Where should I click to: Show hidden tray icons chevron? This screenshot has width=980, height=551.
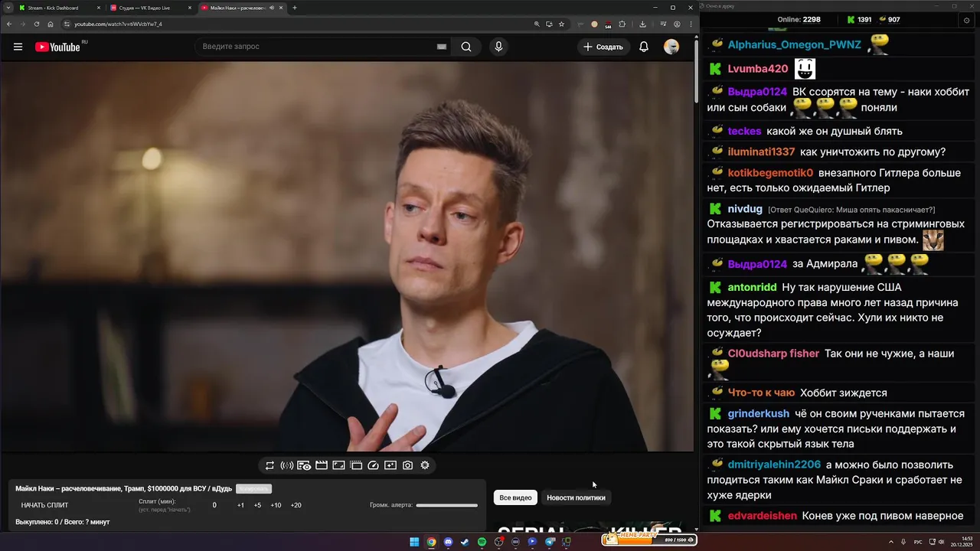coord(891,542)
